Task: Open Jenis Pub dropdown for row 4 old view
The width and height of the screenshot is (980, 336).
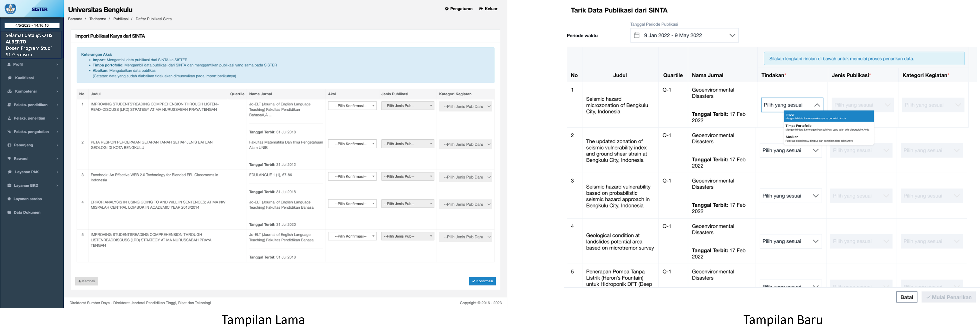Action: point(407,204)
